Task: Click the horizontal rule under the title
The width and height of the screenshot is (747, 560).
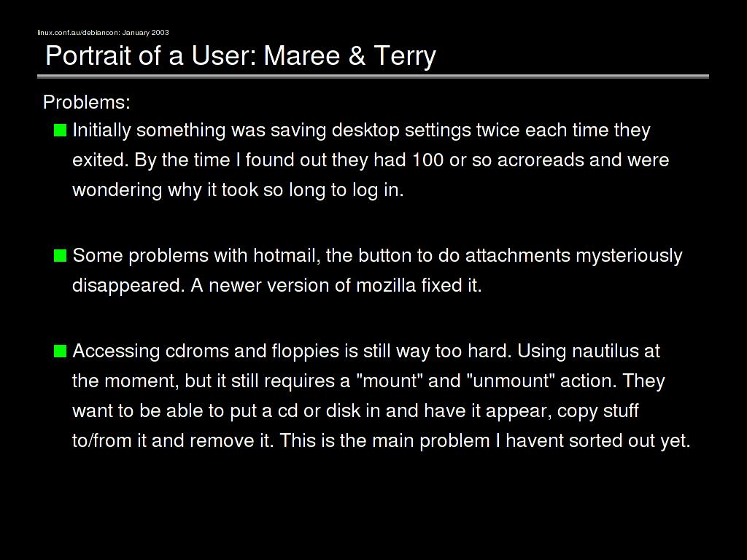Action: tap(373, 76)
